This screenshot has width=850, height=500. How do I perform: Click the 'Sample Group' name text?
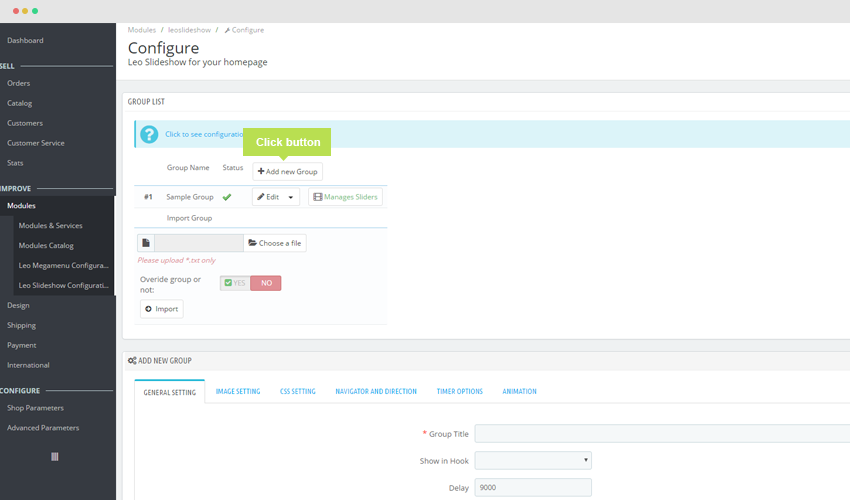[190, 197]
